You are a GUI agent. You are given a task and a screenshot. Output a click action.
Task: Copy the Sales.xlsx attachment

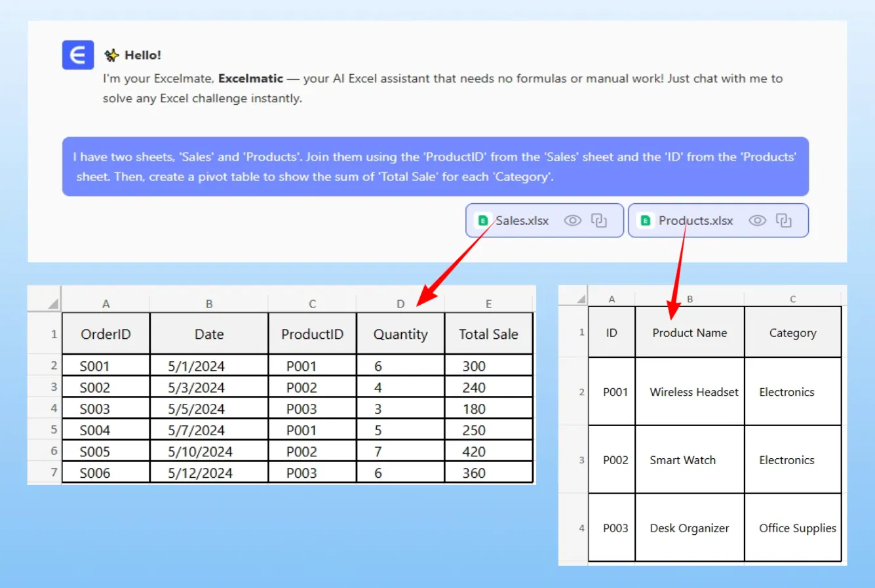(x=599, y=220)
